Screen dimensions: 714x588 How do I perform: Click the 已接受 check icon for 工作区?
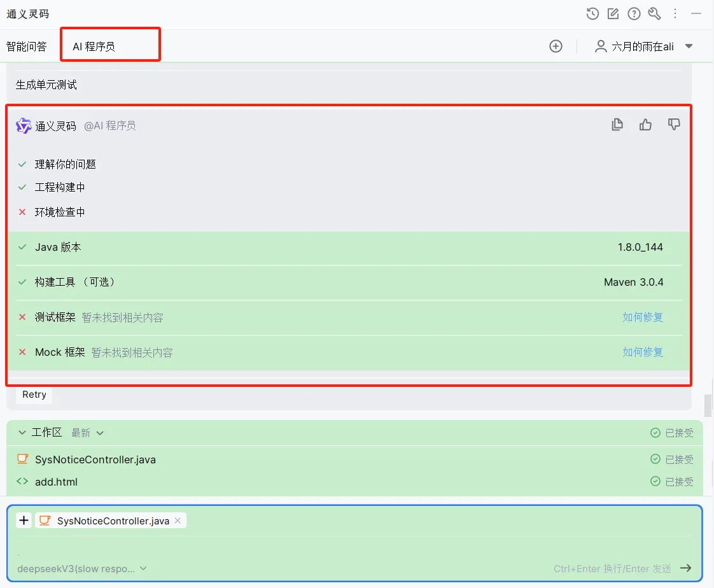(x=655, y=433)
